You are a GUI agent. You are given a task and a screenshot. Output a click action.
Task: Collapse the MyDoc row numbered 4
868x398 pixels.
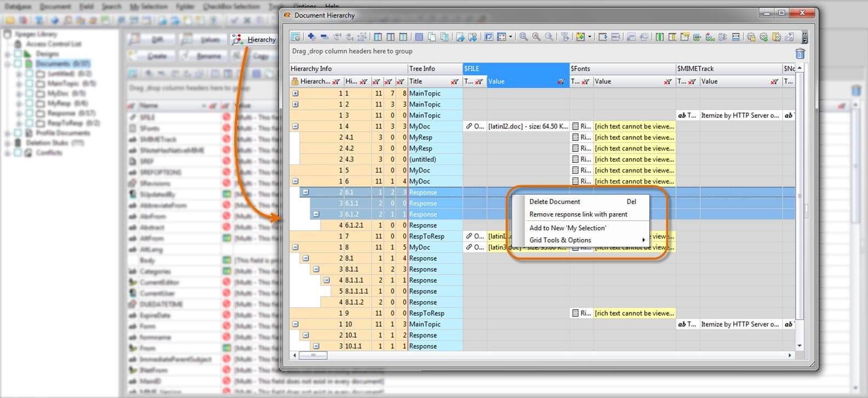[295, 126]
